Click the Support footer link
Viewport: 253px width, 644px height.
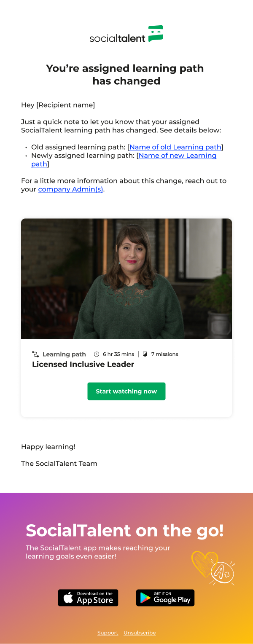pos(108,633)
